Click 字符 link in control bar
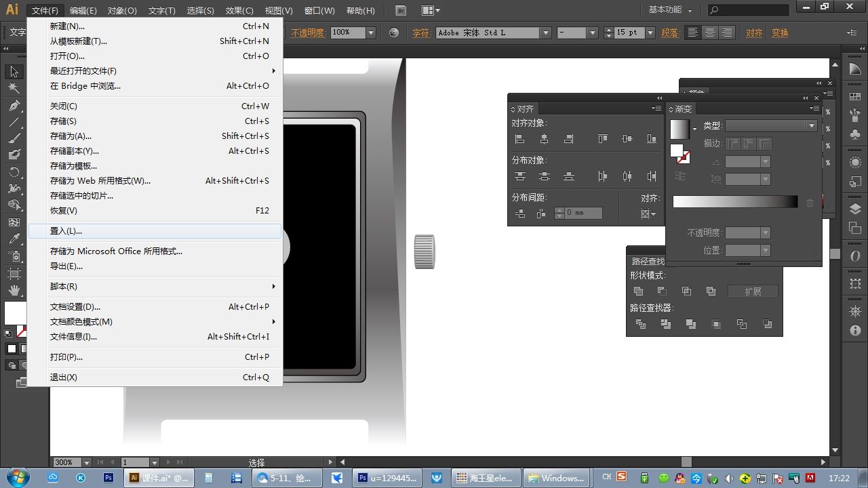 421,33
